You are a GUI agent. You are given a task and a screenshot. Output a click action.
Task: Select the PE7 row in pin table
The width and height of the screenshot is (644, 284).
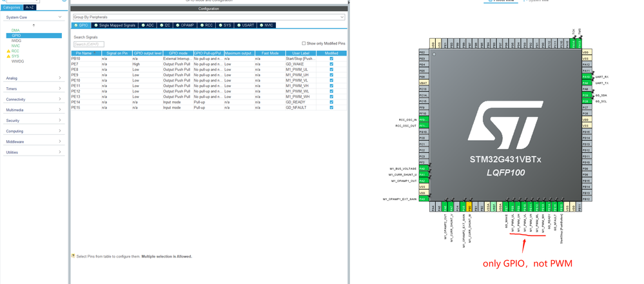pyautogui.click(x=209, y=64)
